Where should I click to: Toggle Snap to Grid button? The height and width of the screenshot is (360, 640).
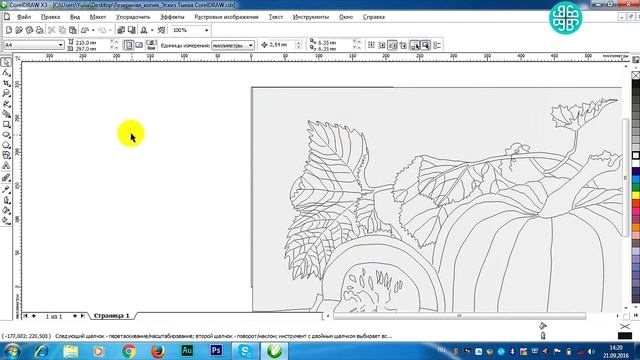(x=371, y=45)
